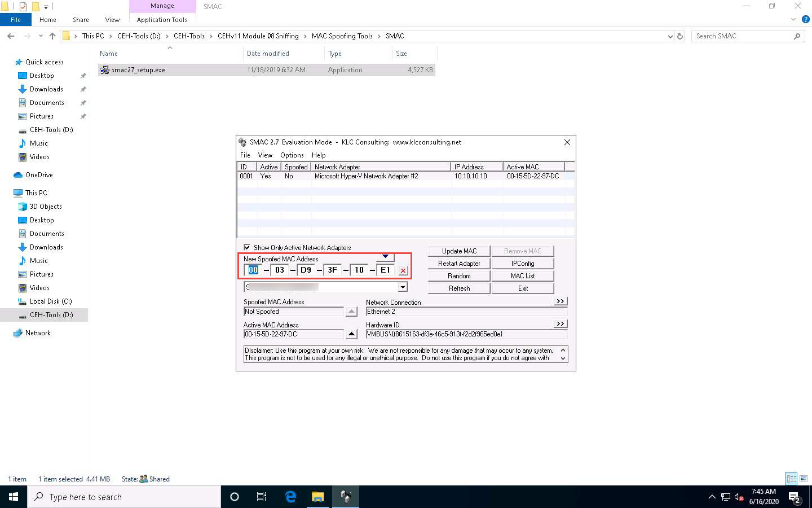Open Task View on taskbar
812x508 pixels.
click(262, 497)
